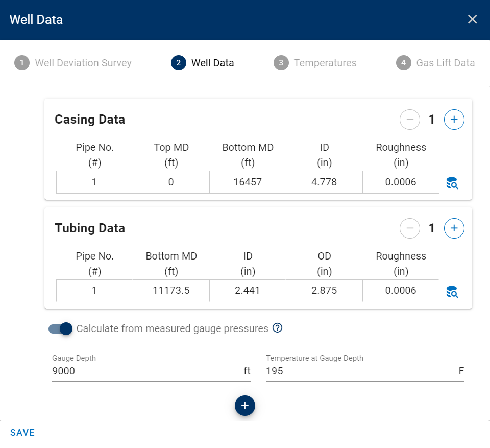Viewport: 490px width, 448px height.
Task: Add a casing pipe row
Action: [454, 120]
